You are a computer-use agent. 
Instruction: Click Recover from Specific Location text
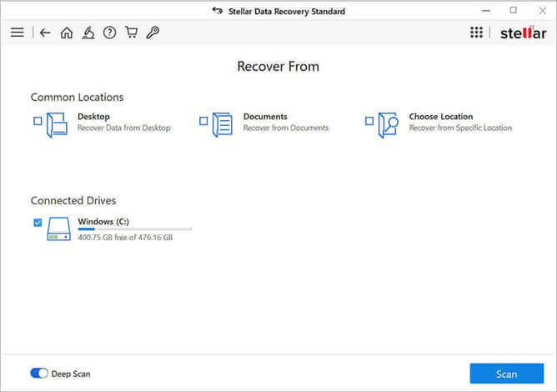[x=460, y=128]
